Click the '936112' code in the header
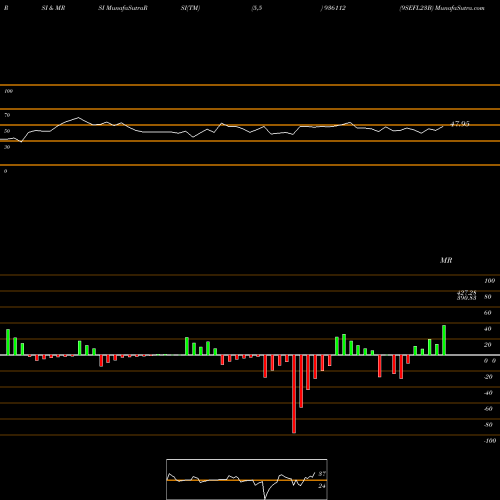 (334, 8)
